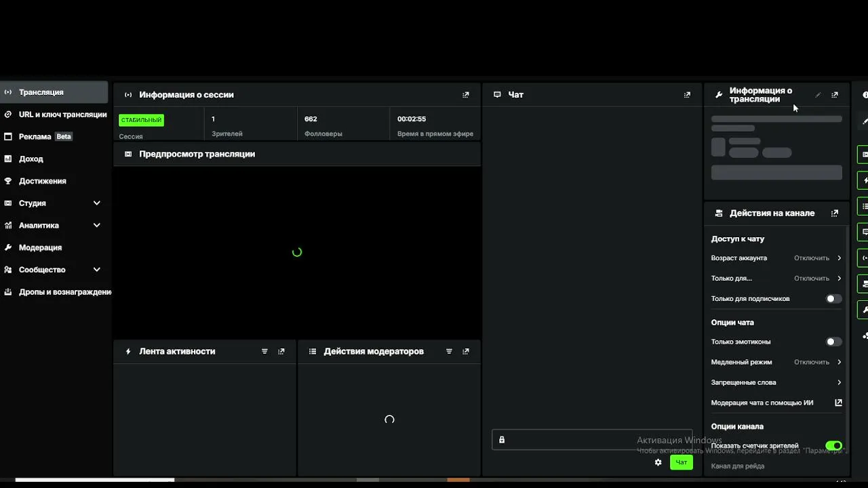Image resolution: width=868 pixels, height=488 pixels.
Task: Click the wrench icon in right rail
Action: coord(864,309)
